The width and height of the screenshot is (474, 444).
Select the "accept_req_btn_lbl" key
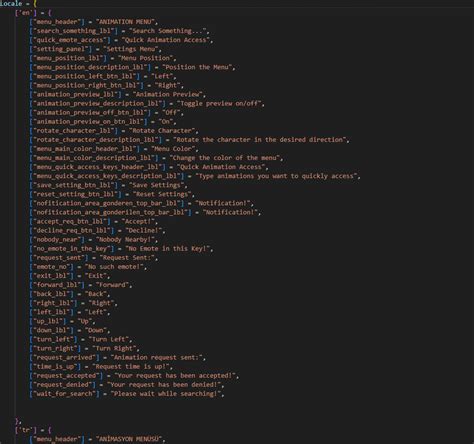pyautogui.click(x=71, y=221)
